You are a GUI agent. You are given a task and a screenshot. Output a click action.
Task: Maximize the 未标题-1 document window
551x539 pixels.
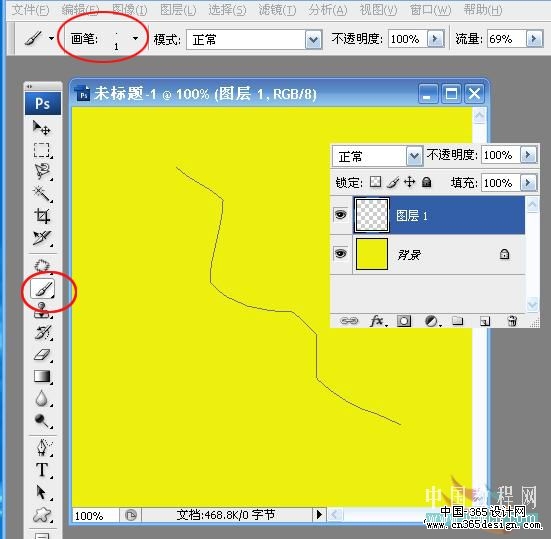[452, 93]
